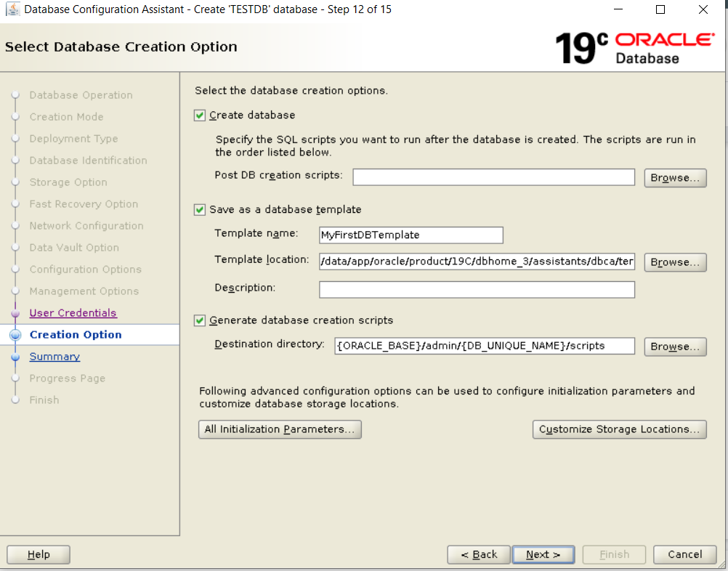This screenshot has height=571, width=728.
Task: Jump to the Summary step
Action: coord(54,357)
